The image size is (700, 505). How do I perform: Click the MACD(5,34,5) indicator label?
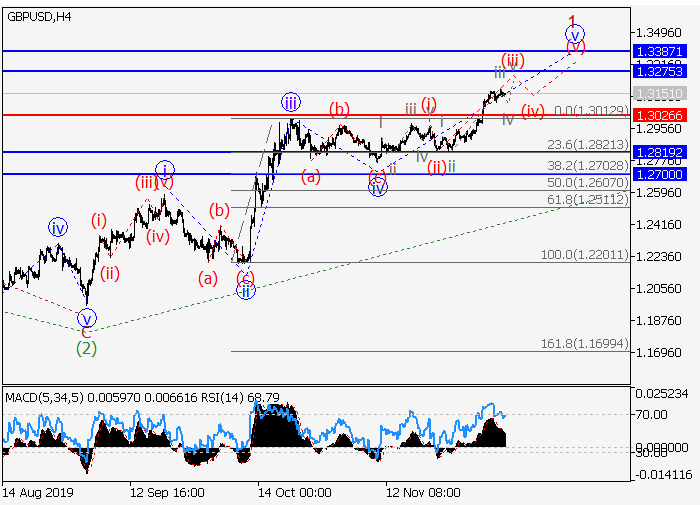[x=42, y=397]
